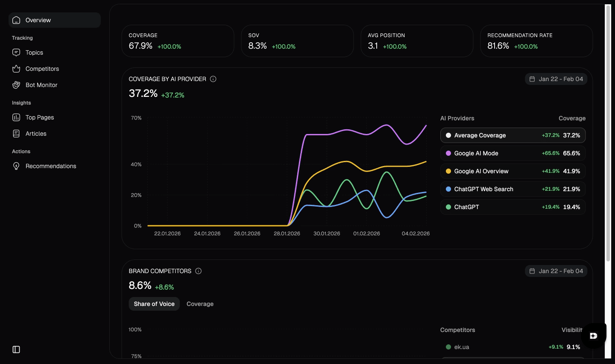Select the Share of Voice tab
The image size is (615, 364).
point(154,304)
